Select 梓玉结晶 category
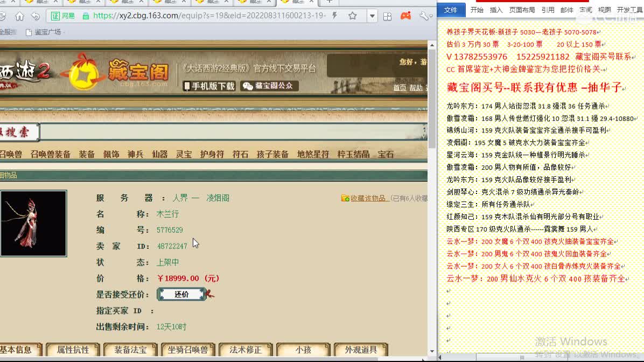Viewport: 644px width, 362px height. 353,155
